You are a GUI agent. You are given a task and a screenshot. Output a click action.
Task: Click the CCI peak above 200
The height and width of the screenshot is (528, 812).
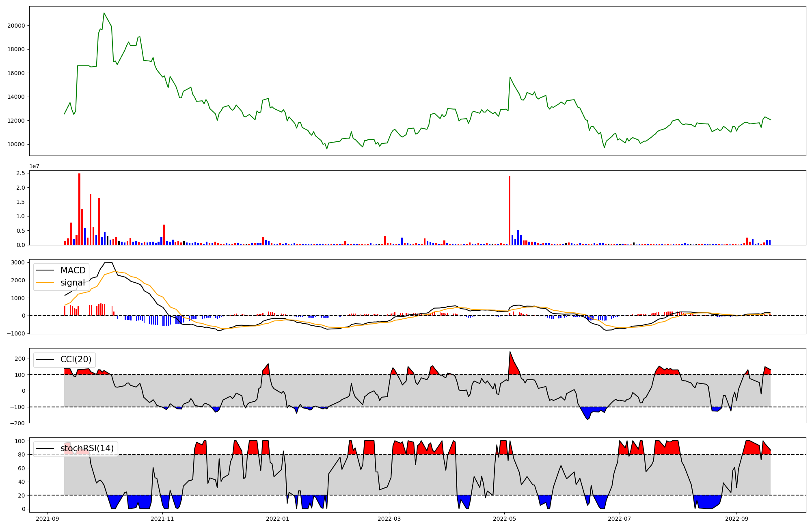[510, 352]
